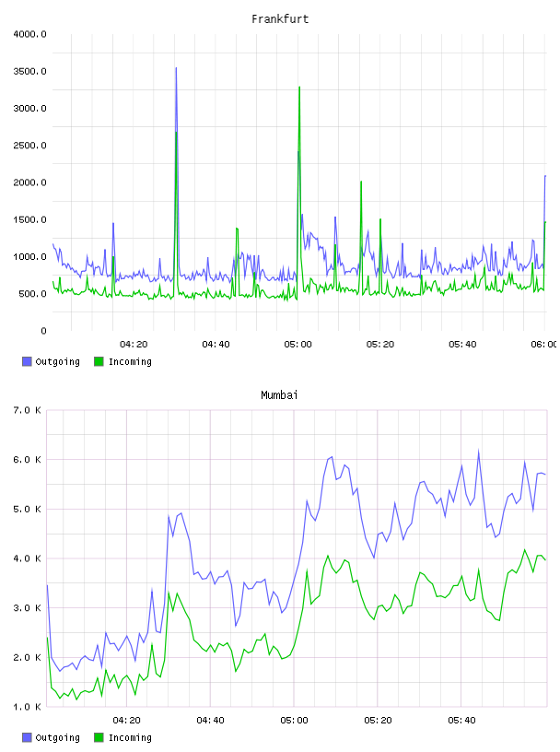Screen dimensions: 560x752
Task: Select the Mumbai Outgoing legend label
Action: 57,738
